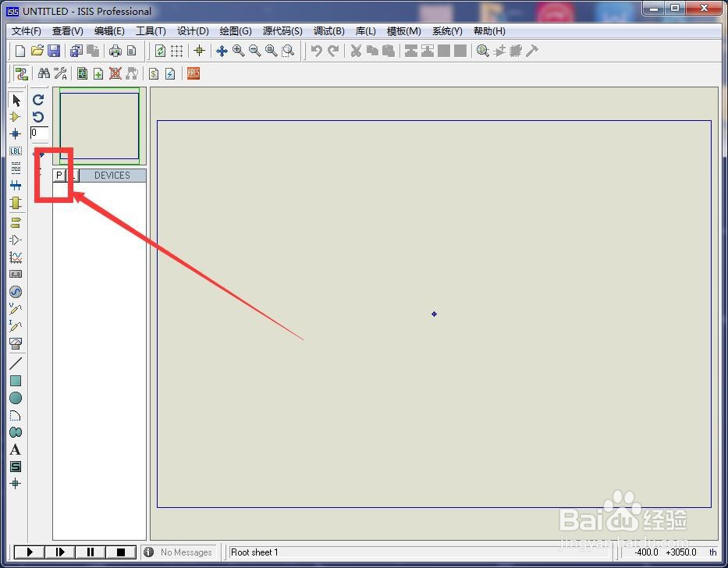728x568 pixels.
Task: Switch to Component mode
Action: [x=16, y=116]
